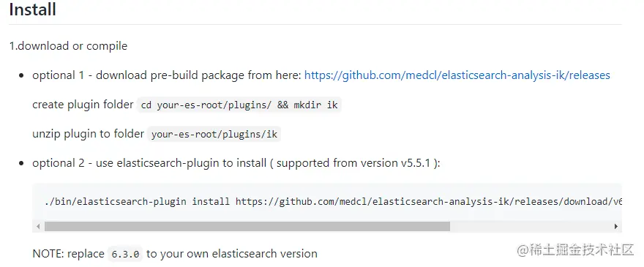Viewport: 644px width, 267px height.
Task: Click the 'create plugin folder' label
Action: tap(83, 105)
